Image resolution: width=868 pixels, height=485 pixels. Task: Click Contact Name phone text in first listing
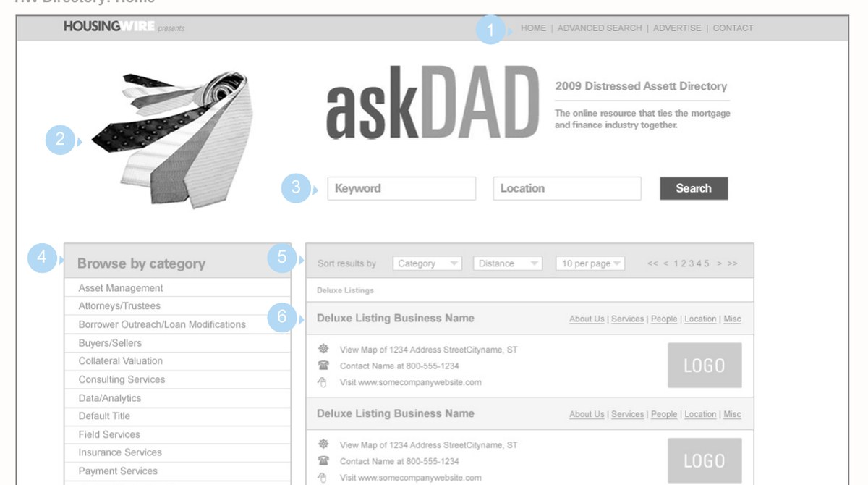(x=399, y=366)
